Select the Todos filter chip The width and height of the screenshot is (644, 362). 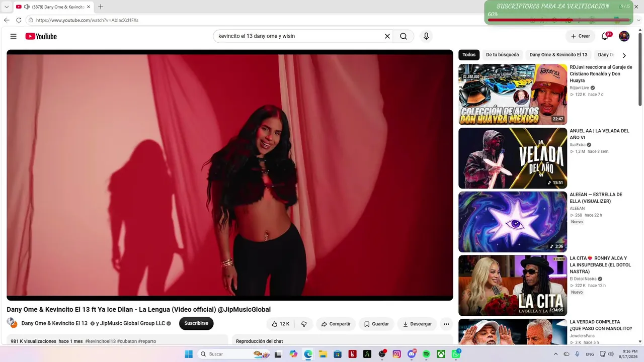469,55
